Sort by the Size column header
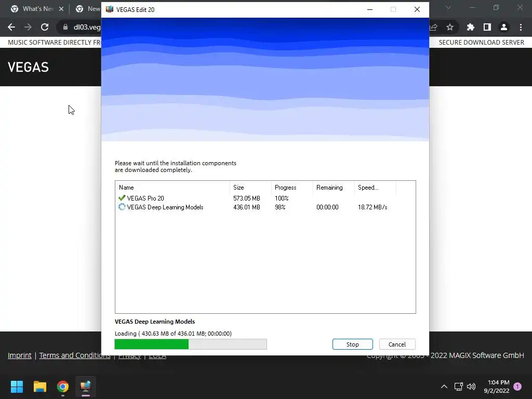Viewport: 532px width, 399px height. pos(250,188)
